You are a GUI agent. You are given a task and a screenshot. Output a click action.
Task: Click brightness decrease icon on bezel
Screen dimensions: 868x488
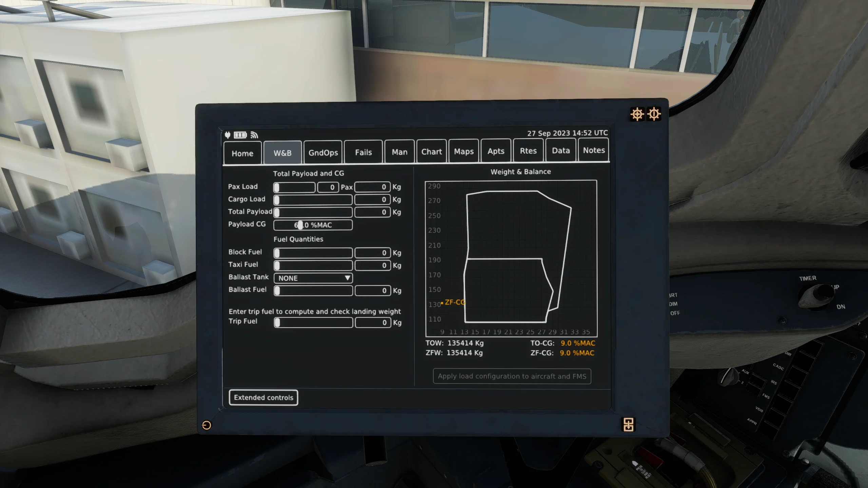tap(654, 114)
